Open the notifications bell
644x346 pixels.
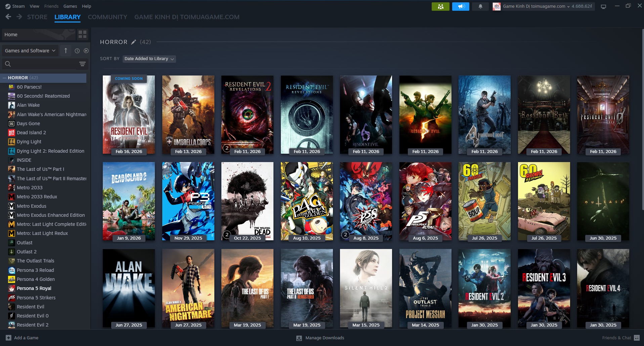point(480,6)
